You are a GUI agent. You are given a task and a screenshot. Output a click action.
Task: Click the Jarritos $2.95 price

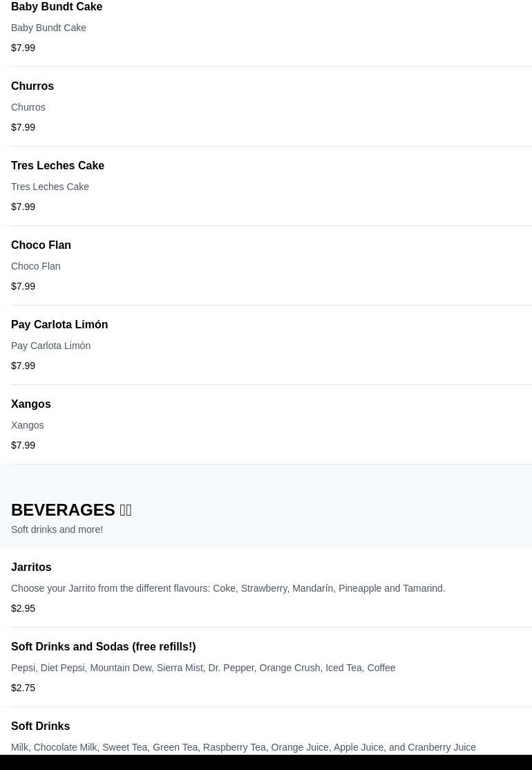coord(23,608)
